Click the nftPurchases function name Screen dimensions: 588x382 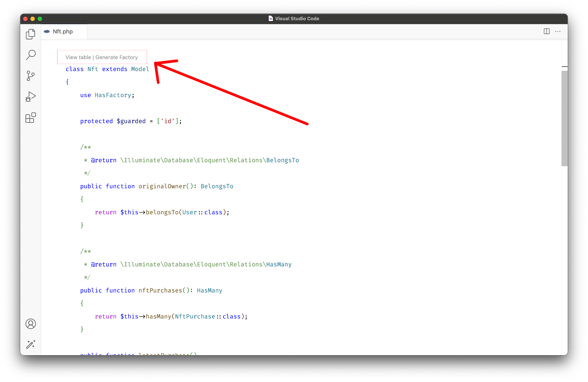click(160, 291)
